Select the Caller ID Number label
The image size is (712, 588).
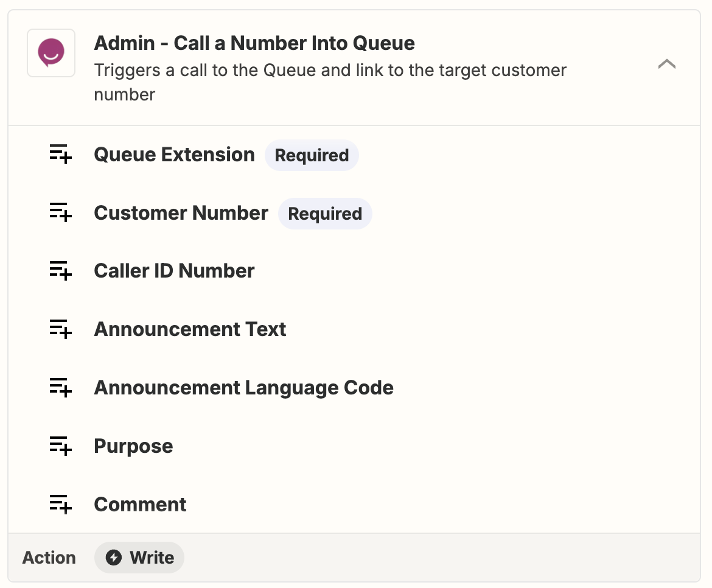click(x=175, y=271)
